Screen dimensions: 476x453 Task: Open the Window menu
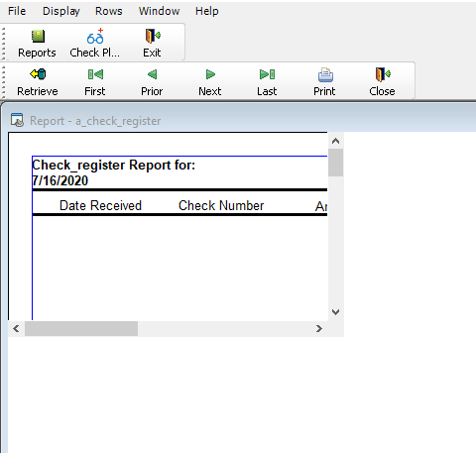click(159, 11)
